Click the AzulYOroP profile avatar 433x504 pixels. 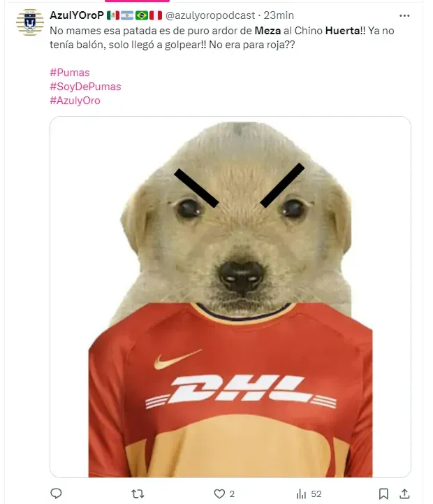point(30,22)
